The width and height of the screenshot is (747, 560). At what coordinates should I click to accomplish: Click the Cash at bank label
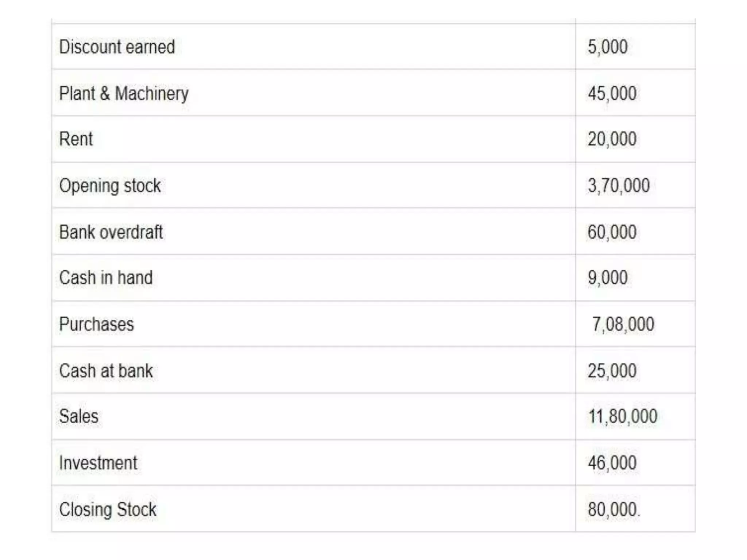(106, 371)
